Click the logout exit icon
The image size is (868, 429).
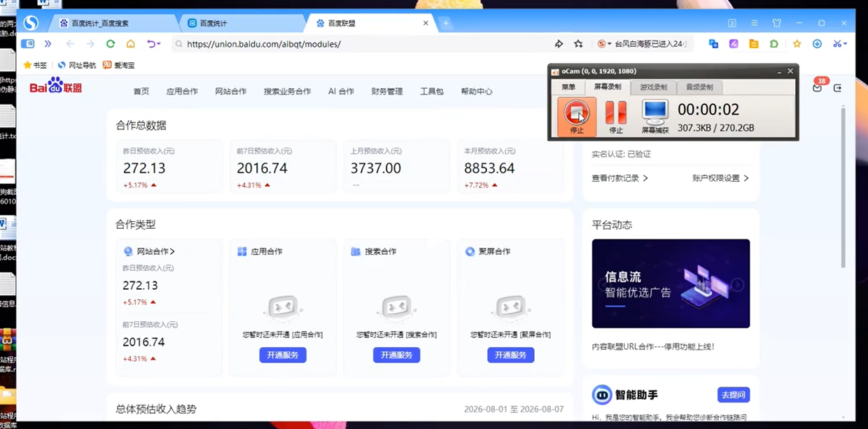click(837, 88)
